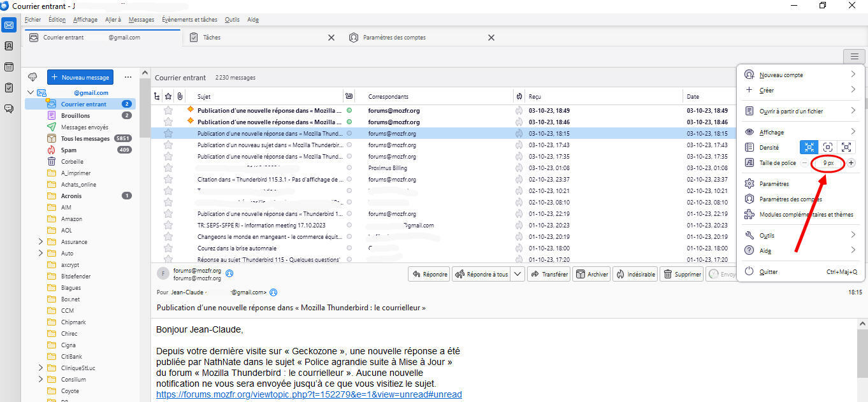Image resolution: width=868 pixels, height=402 pixels.
Task: Select relaxed density icon
Action: [846, 147]
